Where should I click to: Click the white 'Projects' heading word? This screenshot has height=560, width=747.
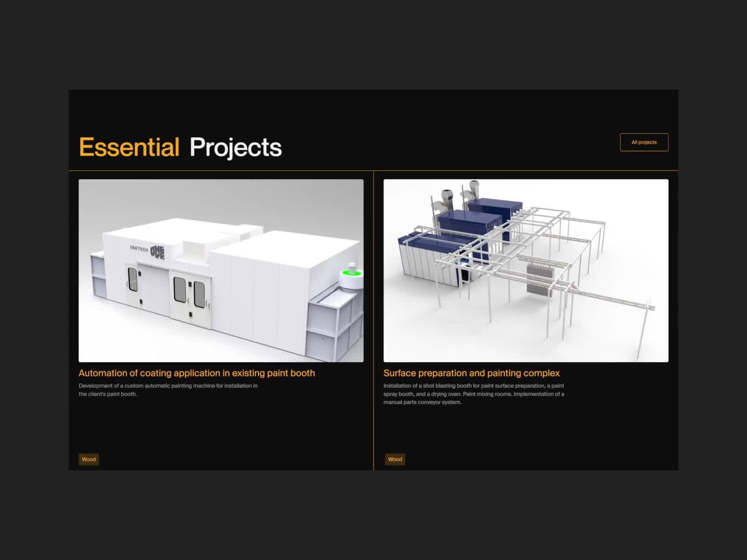pyautogui.click(x=235, y=147)
